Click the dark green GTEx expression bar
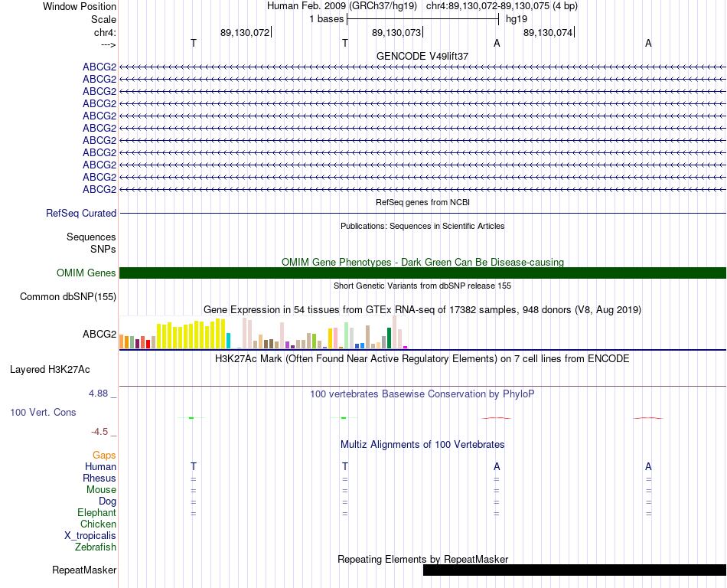The image size is (727, 588). pyautogui.click(x=389, y=338)
